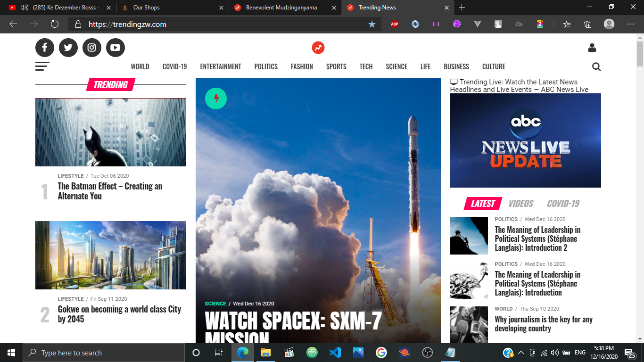
Task: Click the Type here to search taskbar box
Action: coord(104,353)
